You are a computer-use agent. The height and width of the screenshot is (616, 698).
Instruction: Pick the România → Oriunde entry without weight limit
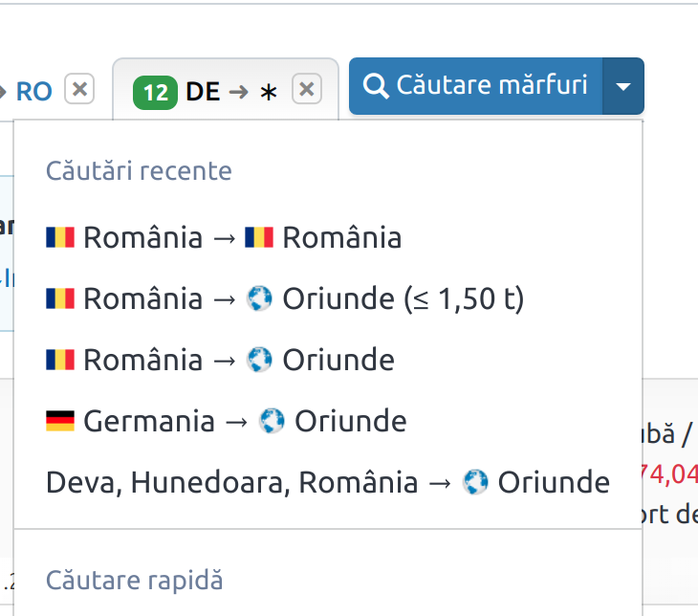(220, 361)
